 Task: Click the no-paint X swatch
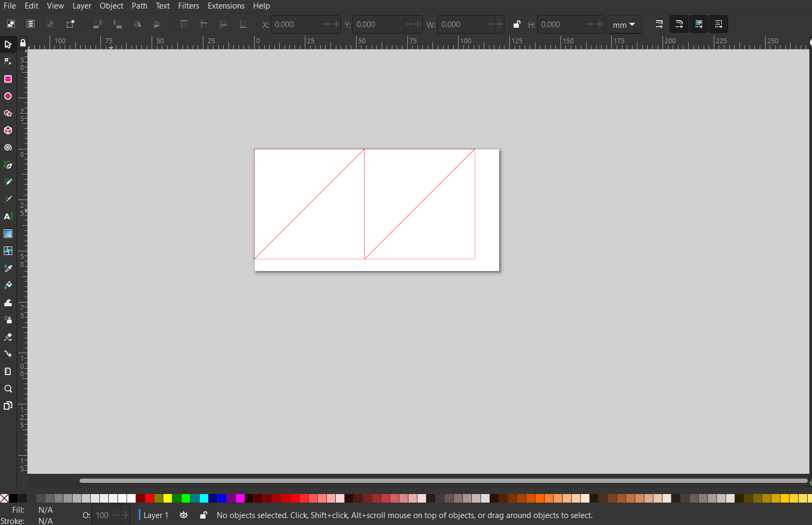click(4, 498)
